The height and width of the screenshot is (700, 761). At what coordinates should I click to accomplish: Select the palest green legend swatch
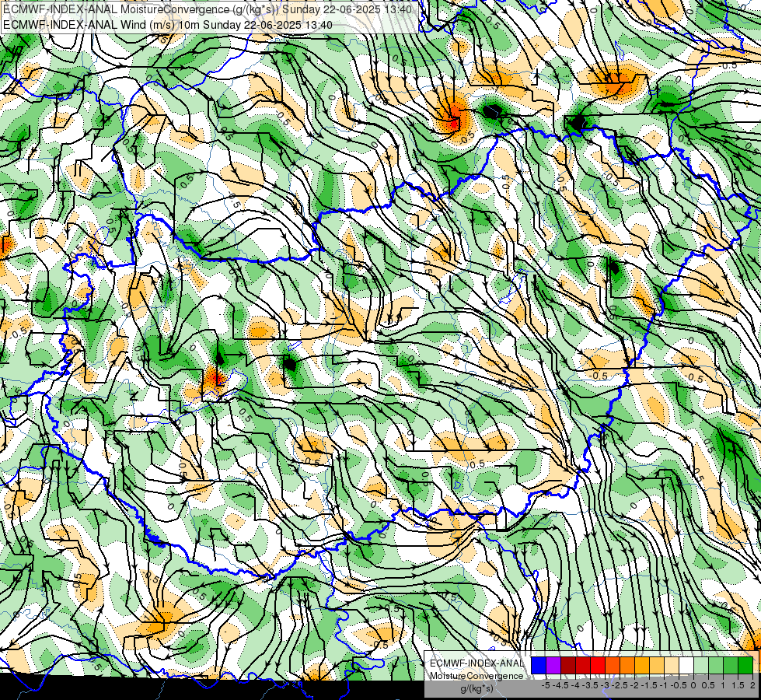[701, 665]
